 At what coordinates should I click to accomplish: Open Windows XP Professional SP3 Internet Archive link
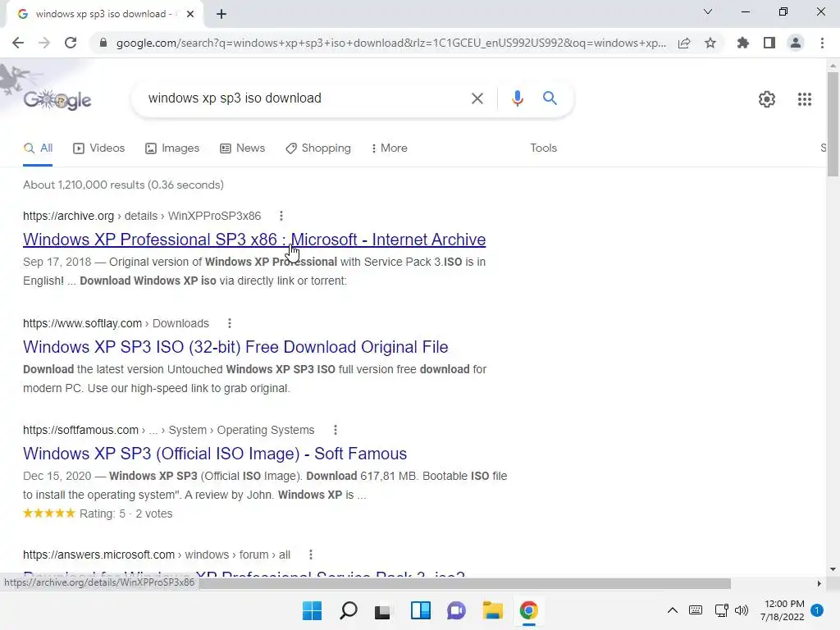click(x=254, y=240)
